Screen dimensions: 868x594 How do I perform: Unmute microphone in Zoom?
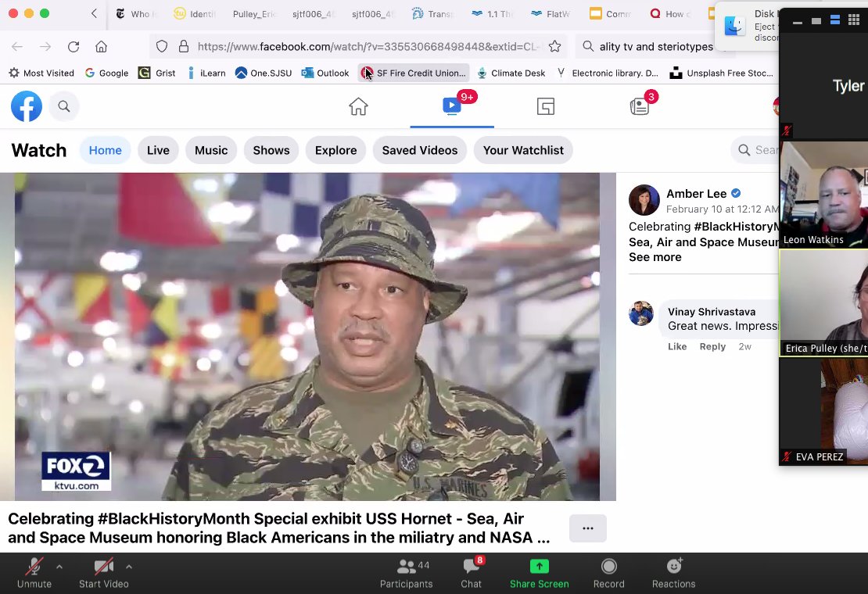(x=34, y=574)
